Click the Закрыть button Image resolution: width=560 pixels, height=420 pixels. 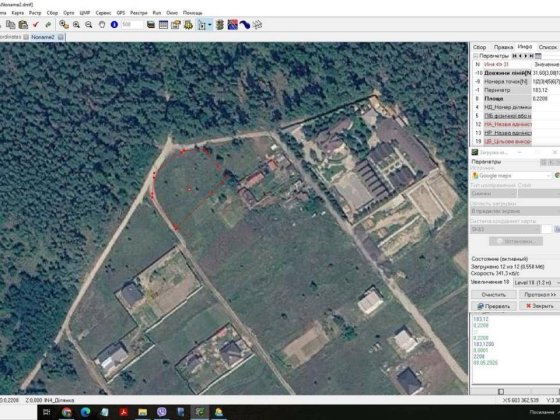[540, 306]
